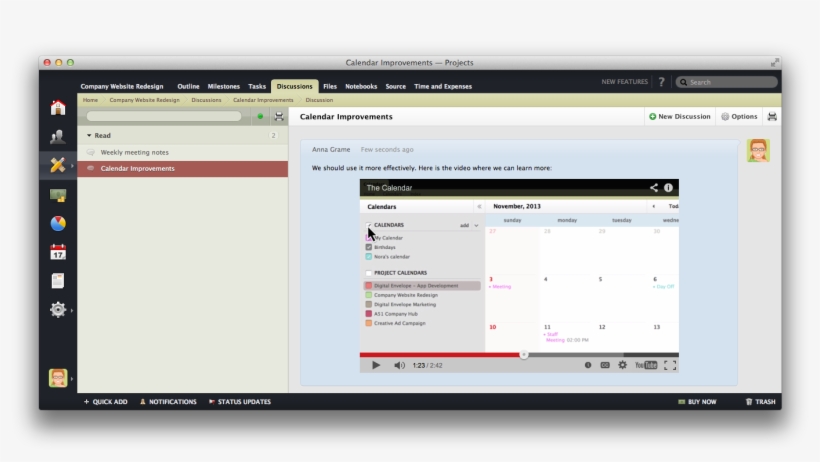This screenshot has width=820, height=462.
Task: Toggle the green online status dot filter
Action: [x=260, y=117]
